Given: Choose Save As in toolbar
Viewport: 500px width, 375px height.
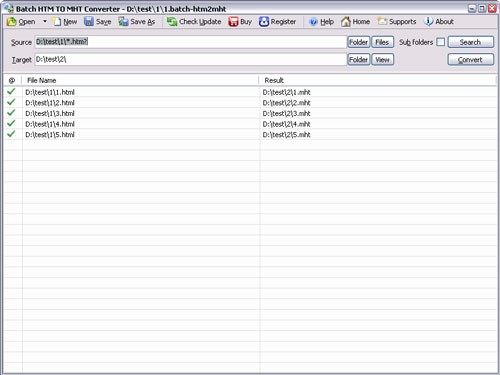Looking at the screenshot, I should [137, 22].
